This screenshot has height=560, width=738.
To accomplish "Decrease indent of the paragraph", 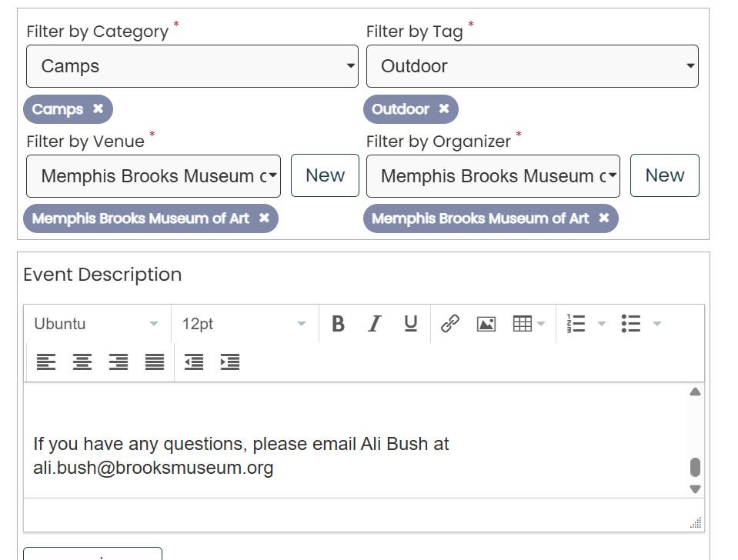I will click(x=194, y=362).
